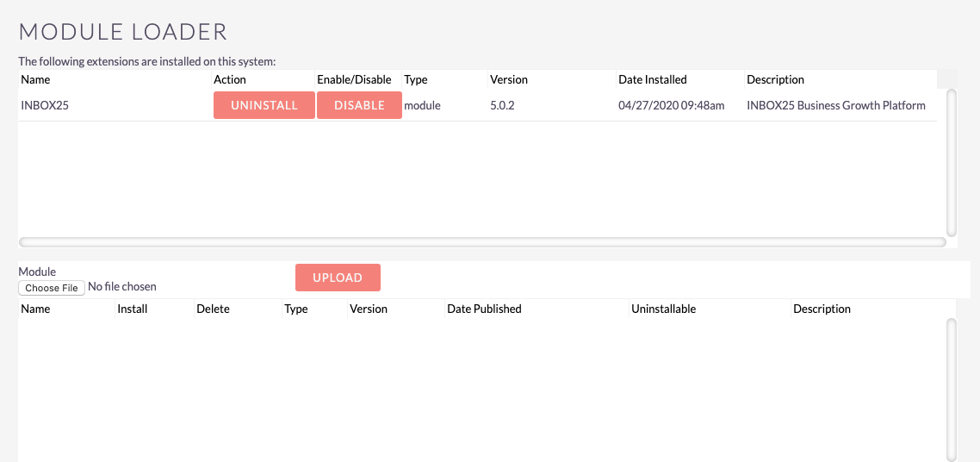The width and height of the screenshot is (980, 462).
Task: Click the Enable/Disable column header
Action: 355,79
